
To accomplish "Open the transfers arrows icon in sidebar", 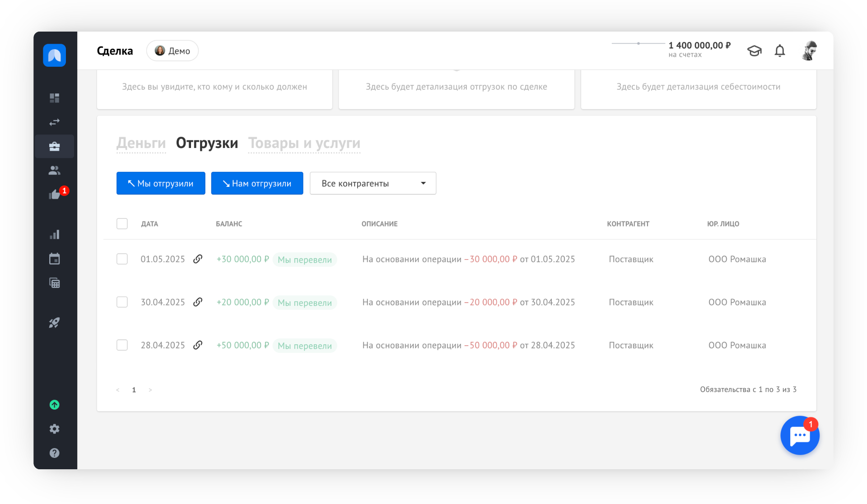I will 55,122.
